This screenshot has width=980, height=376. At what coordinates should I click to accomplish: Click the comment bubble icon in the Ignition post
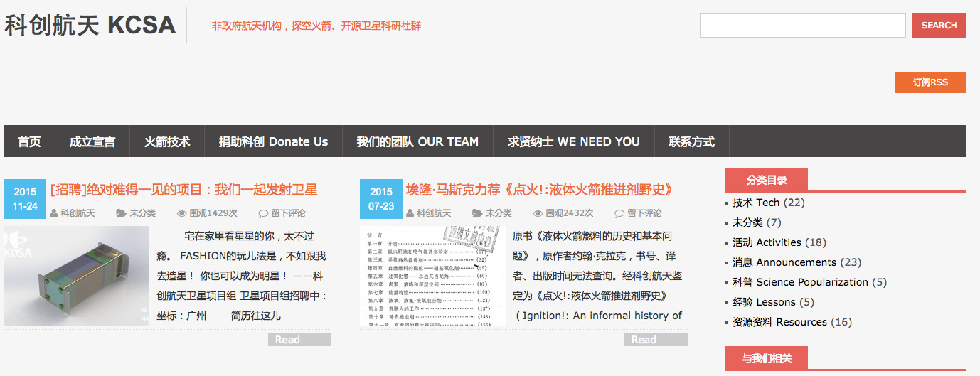tap(619, 213)
